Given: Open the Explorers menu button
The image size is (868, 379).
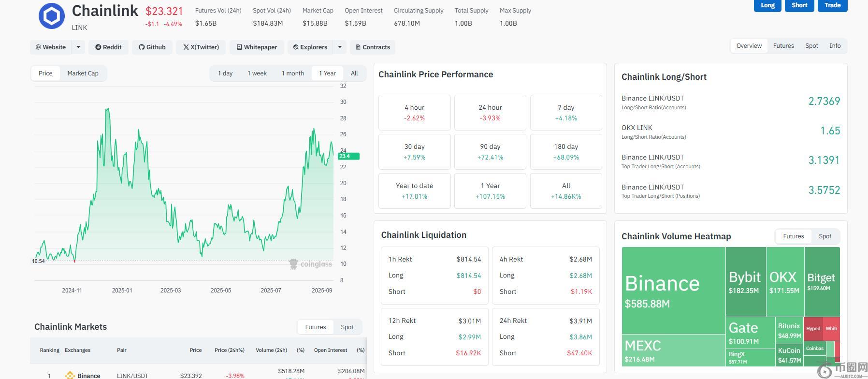Looking at the screenshot, I should [310, 47].
